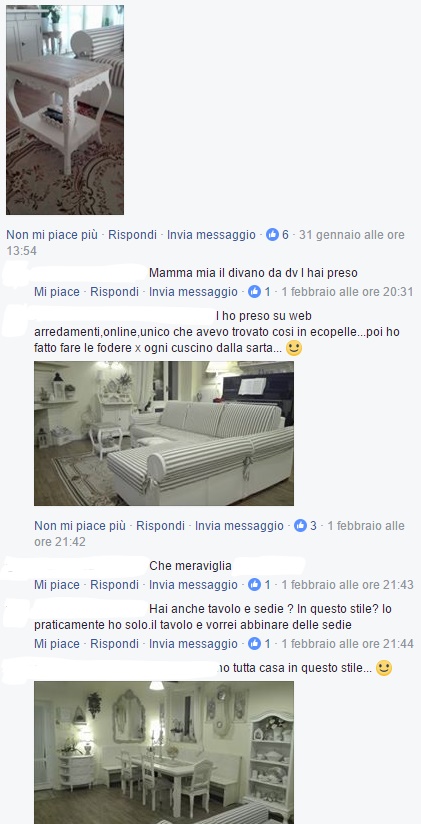
Task: Click 'Invia messaggio' under tavolo e sedie comment
Action: click(193, 643)
